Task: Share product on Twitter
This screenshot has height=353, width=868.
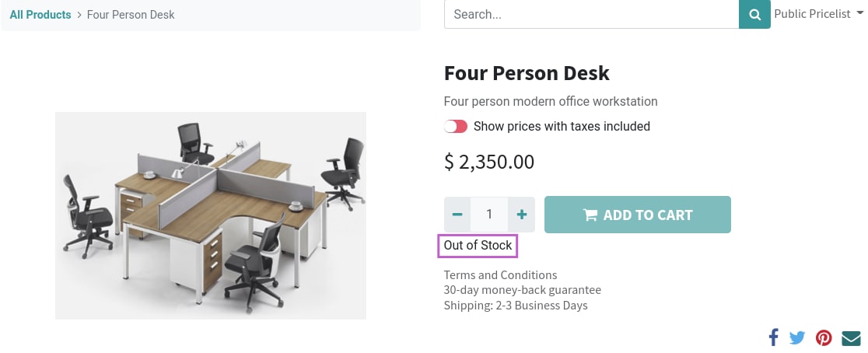Action: point(797,337)
